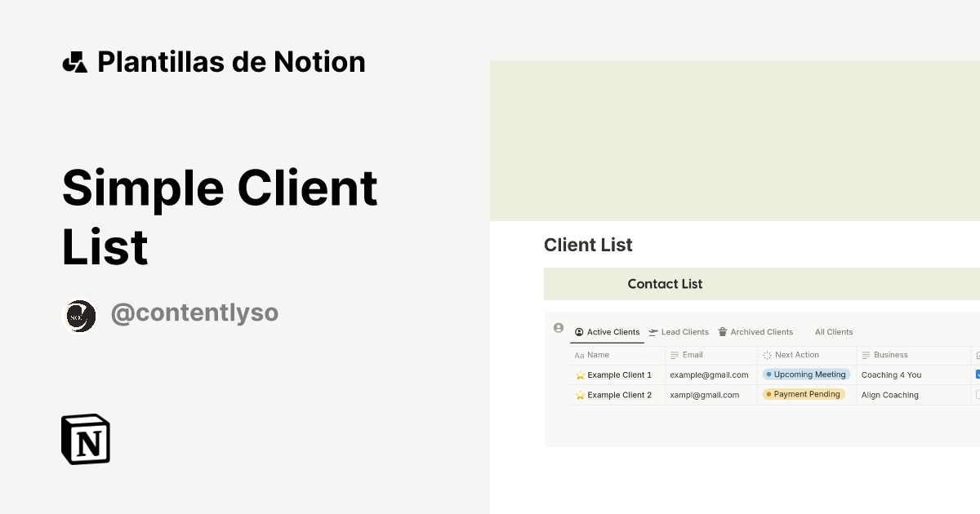Open the Upcoming Meeting status selector
Screen dimensions: 980x514
coord(806,374)
